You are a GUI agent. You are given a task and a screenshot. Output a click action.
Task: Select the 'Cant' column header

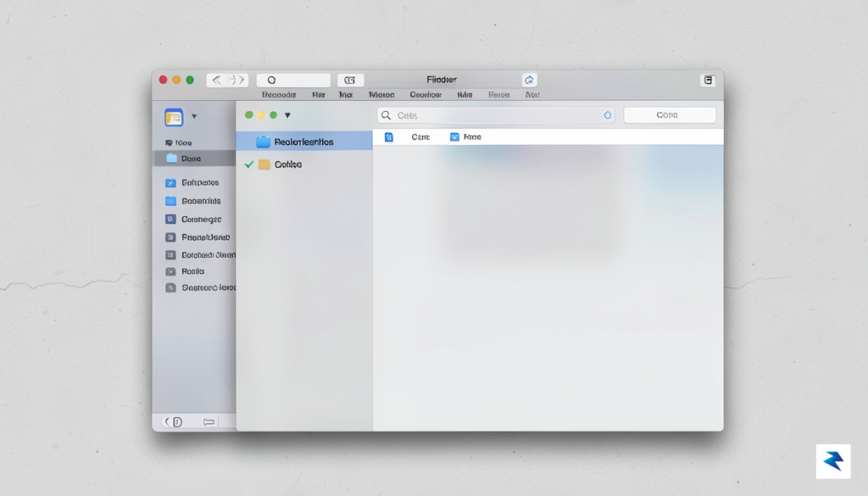420,137
